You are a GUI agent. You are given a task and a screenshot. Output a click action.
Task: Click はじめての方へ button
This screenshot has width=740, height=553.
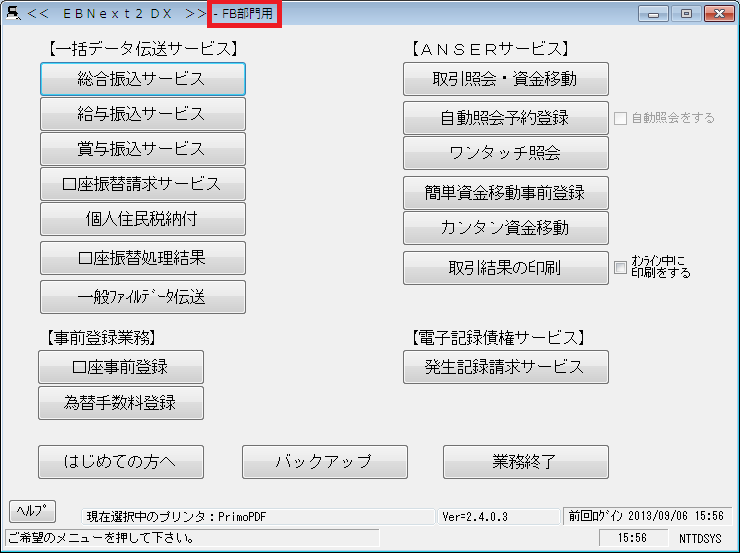(x=121, y=462)
